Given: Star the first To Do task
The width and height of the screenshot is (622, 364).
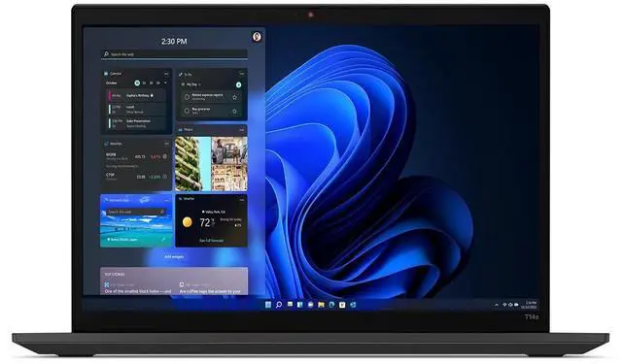Looking at the screenshot, I should click(234, 97).
